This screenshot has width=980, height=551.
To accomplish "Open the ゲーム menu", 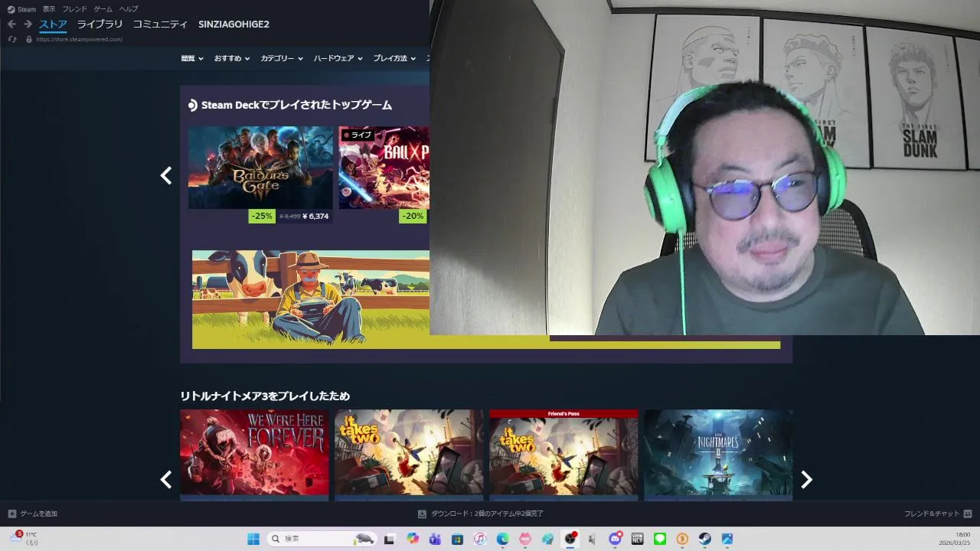I will (103, 9).
